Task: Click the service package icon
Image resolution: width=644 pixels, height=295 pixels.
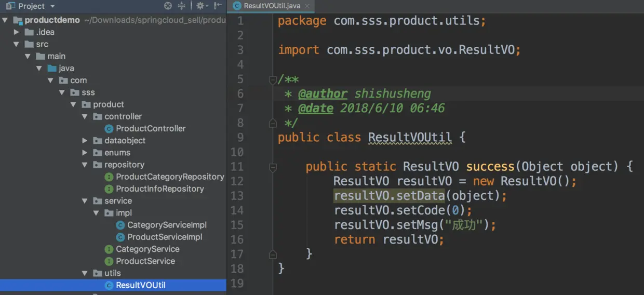Action: click(x=97, y=201)
